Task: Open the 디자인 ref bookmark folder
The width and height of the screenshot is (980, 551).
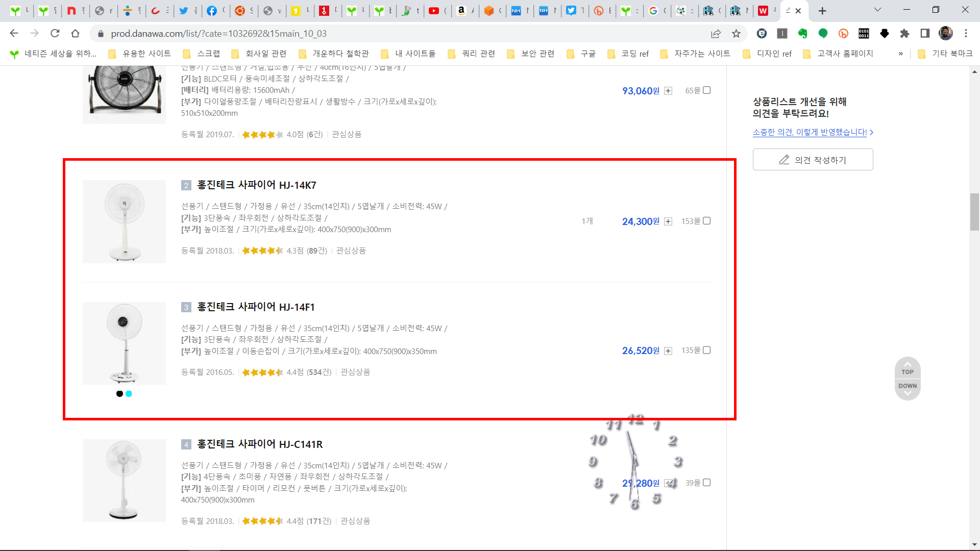Action: coord(768,54)
